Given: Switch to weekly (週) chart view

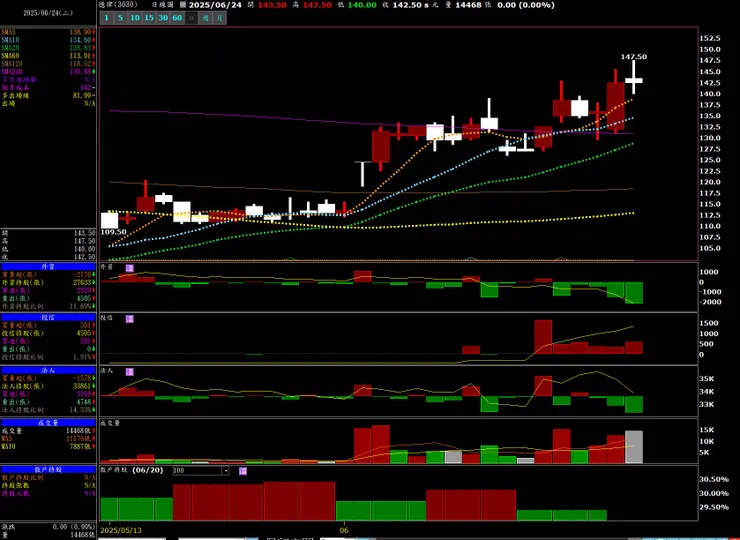Looking at the screenshot, I should (x=205, y=18).
